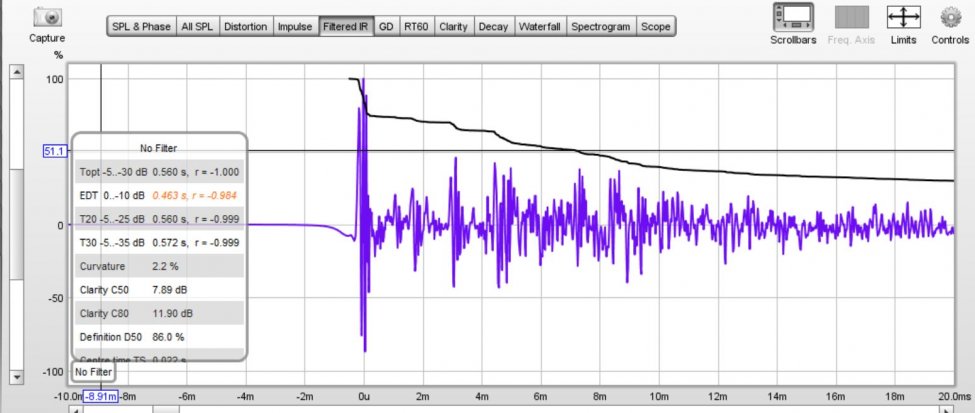Click the 0u time axis label
The width and height of the screenshot is (975, 413).
(364, 396)
